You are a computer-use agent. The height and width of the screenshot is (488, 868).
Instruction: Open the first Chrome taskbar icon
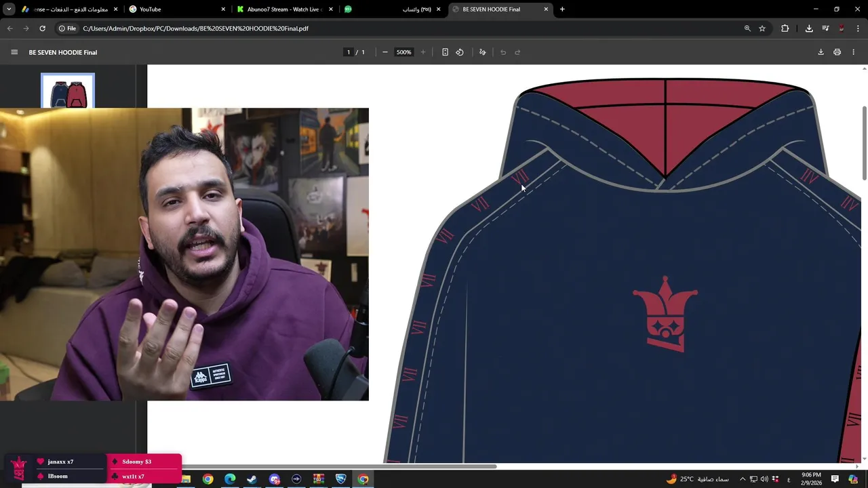(x=208, y=479)
